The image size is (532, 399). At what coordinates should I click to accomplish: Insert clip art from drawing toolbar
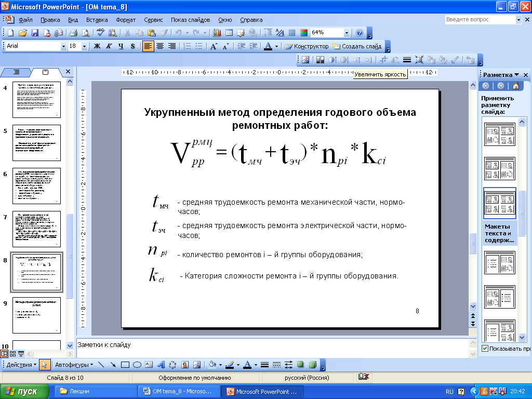pos(185,365)
